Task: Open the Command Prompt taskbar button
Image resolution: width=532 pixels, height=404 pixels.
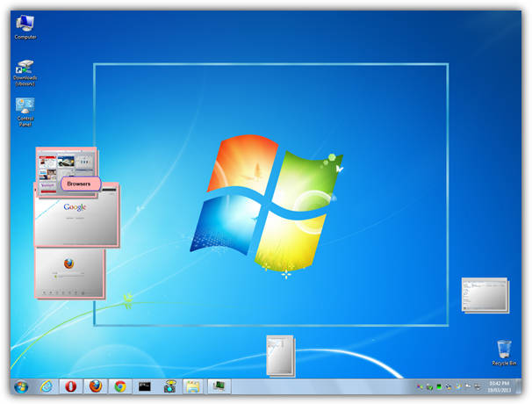Action: (x=145, y=386)
